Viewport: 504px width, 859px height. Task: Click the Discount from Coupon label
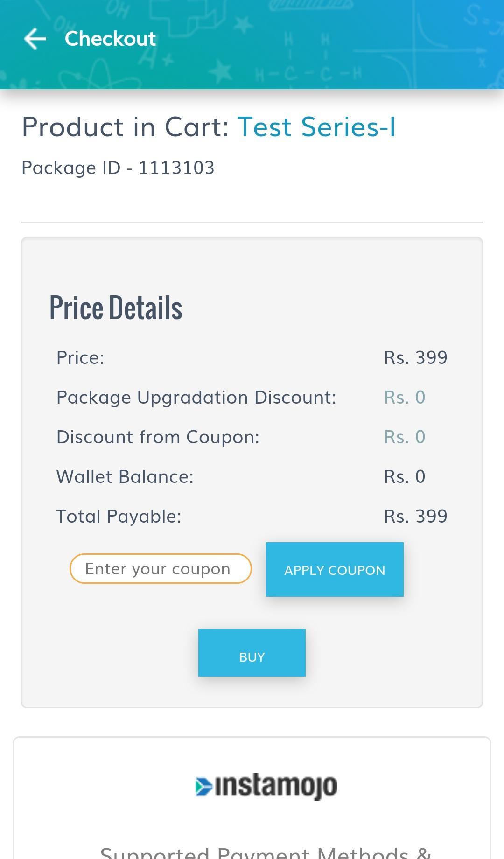(158, 437)
